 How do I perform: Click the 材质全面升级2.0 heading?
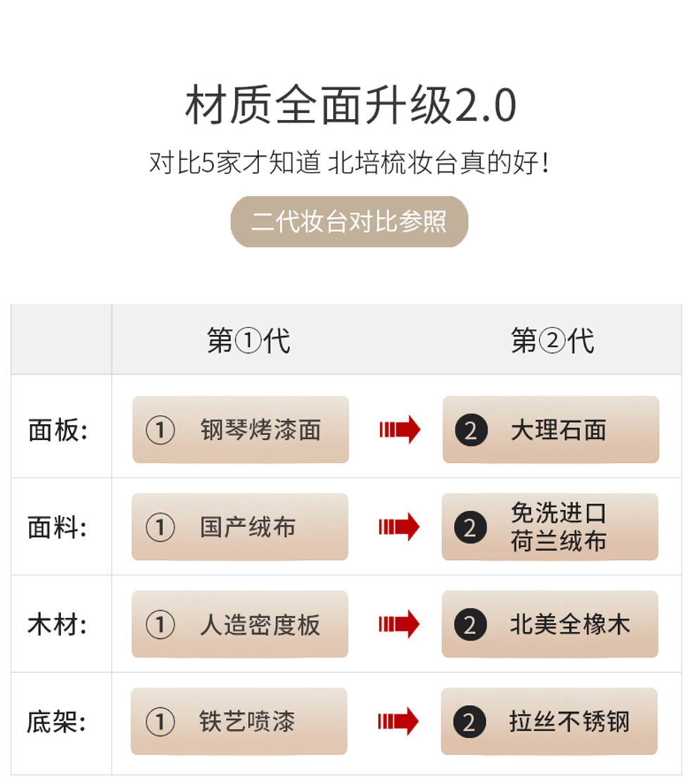pos(350,104)
